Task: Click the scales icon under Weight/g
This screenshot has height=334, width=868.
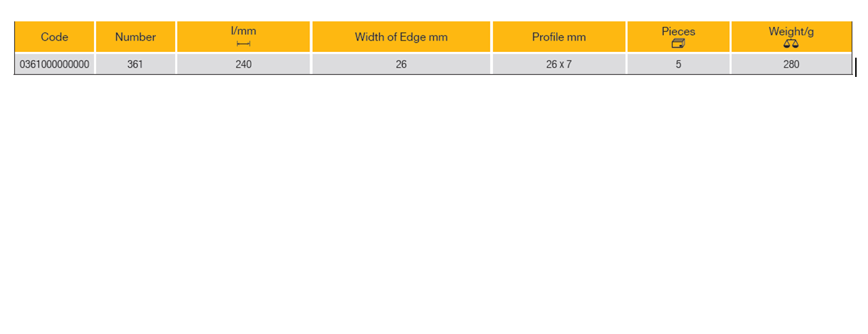Action: click(x=790, y=44)
